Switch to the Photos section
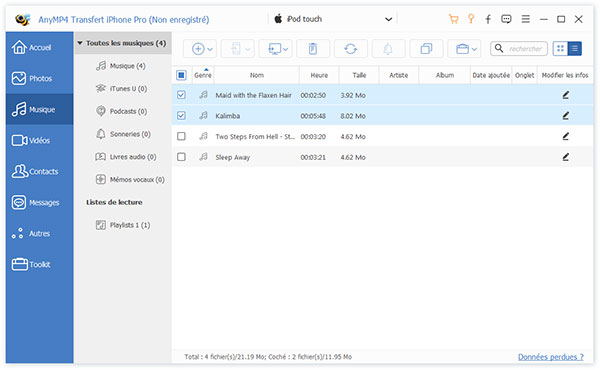The image size is (600, 370). click(39, 78)
